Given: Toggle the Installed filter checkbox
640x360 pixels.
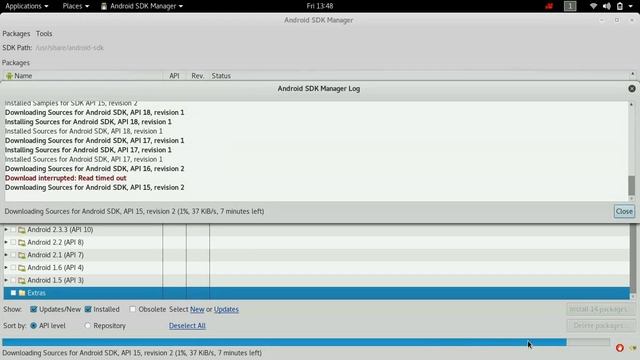Looking at the screenshot, I should click(x=88, y=309).
